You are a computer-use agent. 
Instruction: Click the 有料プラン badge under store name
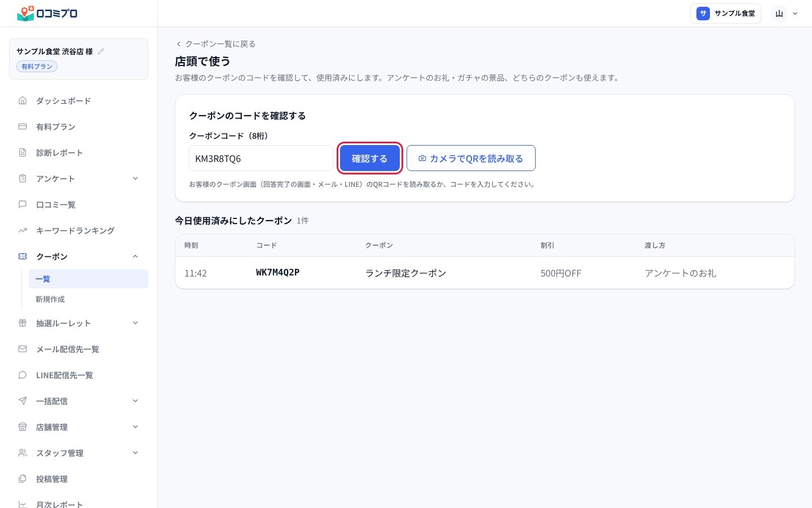(37, 67)
